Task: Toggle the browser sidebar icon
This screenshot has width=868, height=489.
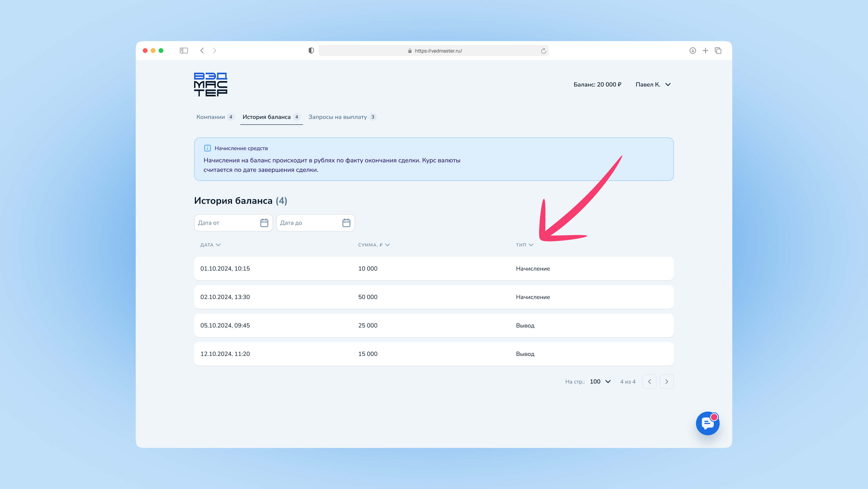Action: pyautogui.click(x=184, y=51)
